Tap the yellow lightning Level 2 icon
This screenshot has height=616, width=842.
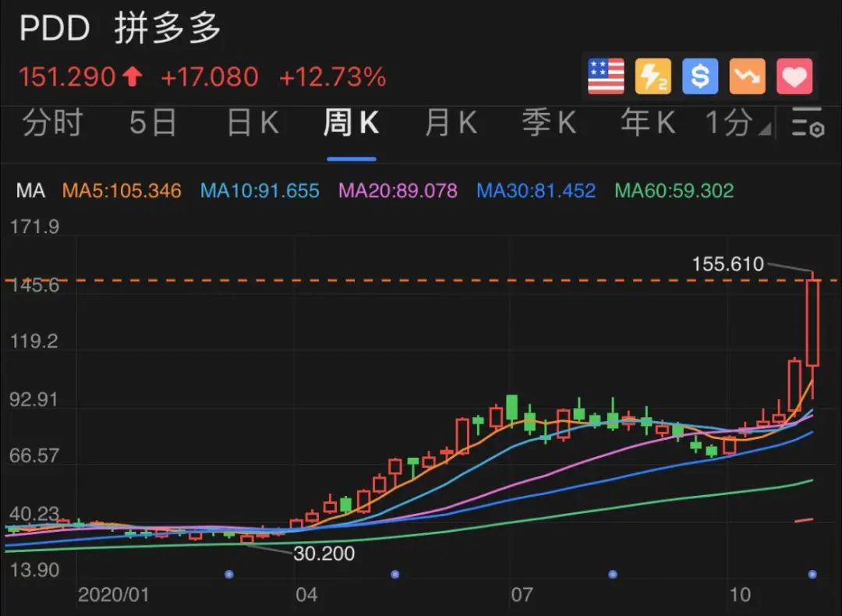click(x=653, y=76)
